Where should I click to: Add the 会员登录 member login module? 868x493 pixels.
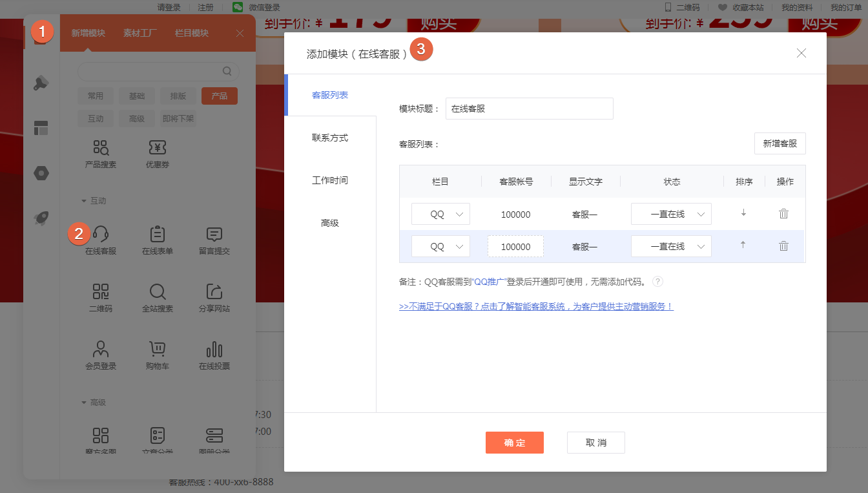pyautogui.click(x=101, y=355)
